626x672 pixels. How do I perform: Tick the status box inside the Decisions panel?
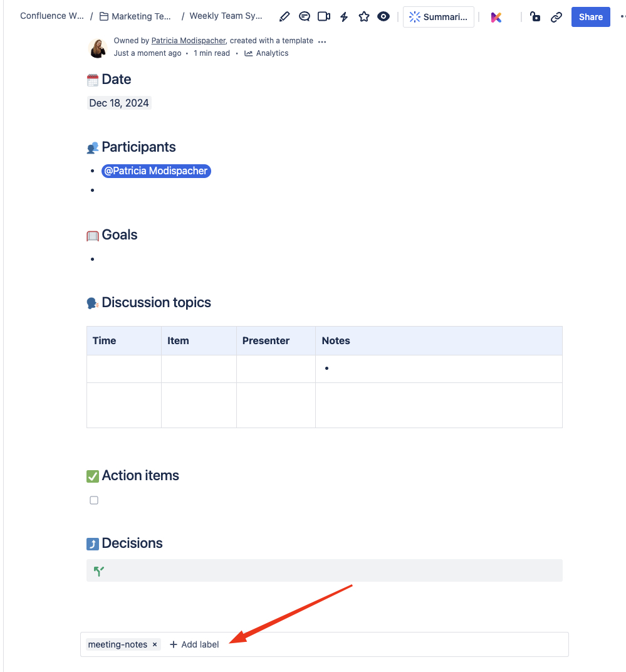click(x=98, y=570)
